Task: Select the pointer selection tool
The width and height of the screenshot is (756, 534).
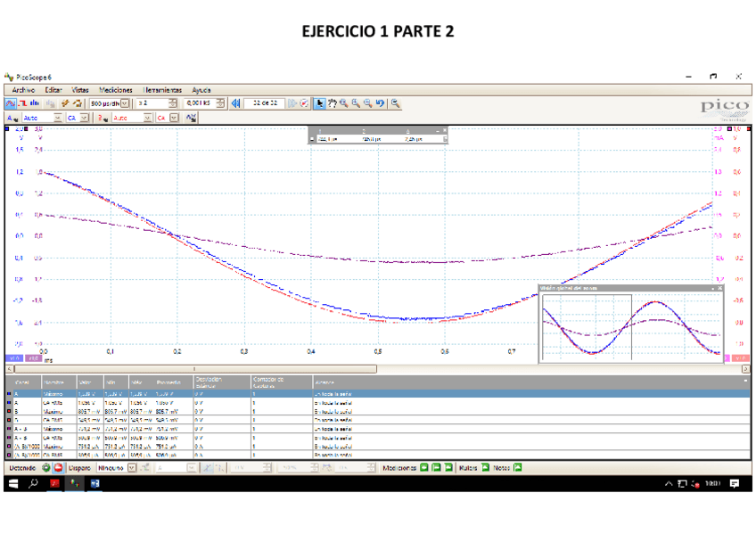Action: pos(320,103)
